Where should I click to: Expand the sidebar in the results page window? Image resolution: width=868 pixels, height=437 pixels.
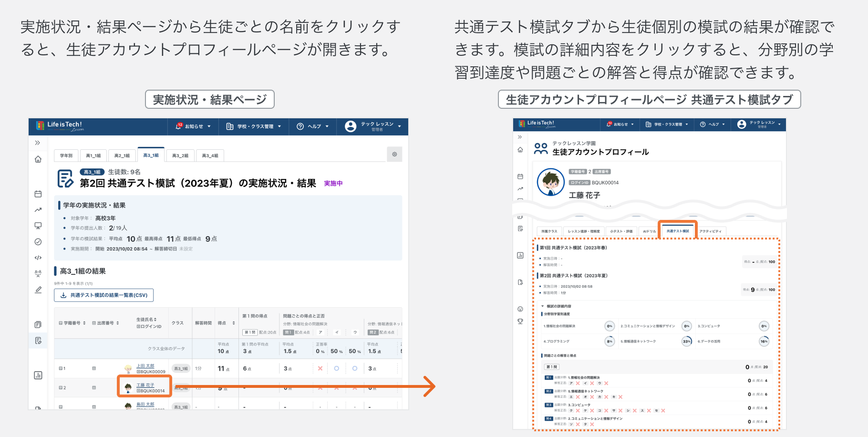[x=38, y=143]
